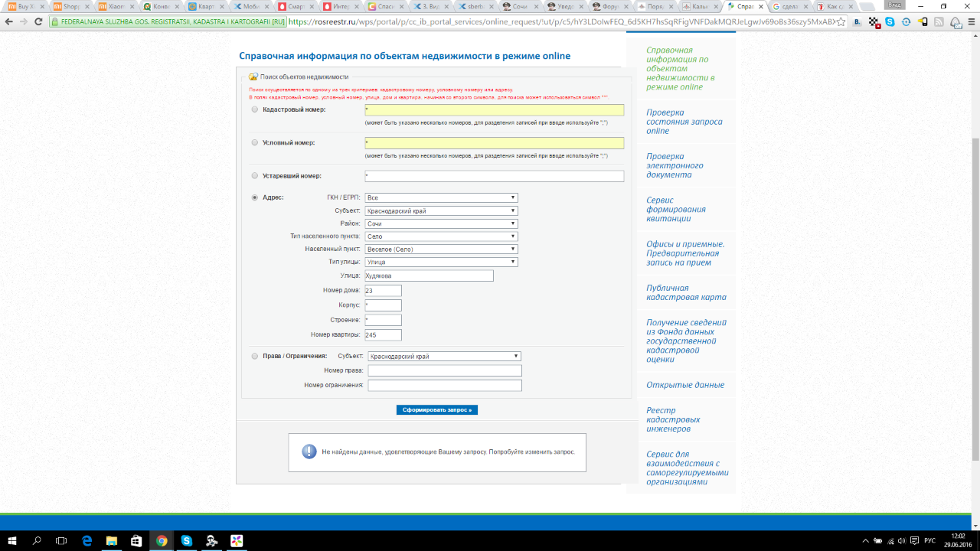Bookmark this page with the star icon
The width and height of the screenshot is (980, 551).
tap(841, 21)
